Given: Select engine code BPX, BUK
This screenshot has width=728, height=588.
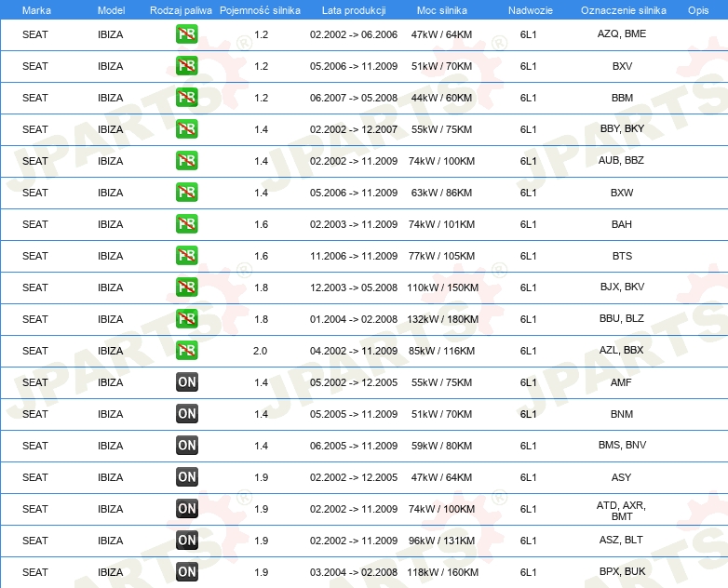Looking at the screenshot, I should pyautogui.click(x=622, y=571).
